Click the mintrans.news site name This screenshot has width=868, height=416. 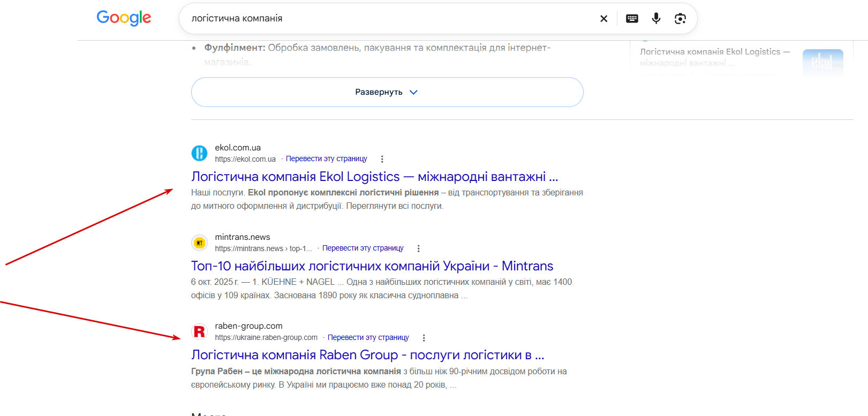pyautogui.click(x=243, y=237)
